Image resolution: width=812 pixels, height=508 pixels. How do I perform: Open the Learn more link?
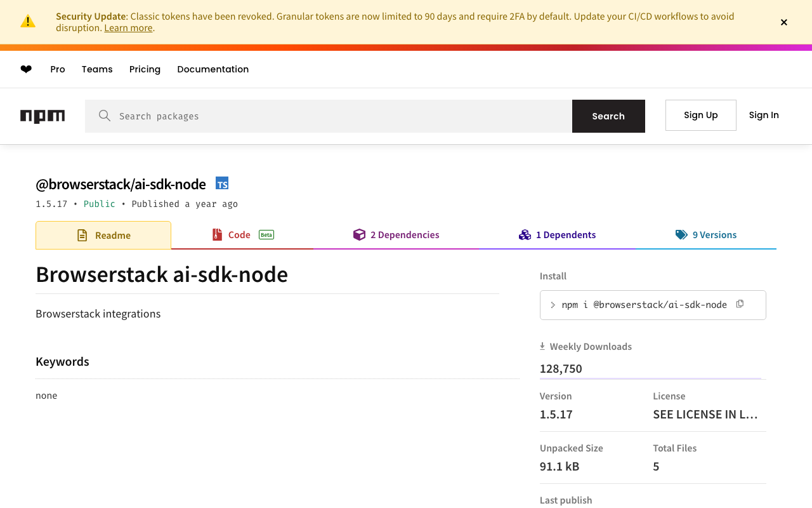[128, 28]
